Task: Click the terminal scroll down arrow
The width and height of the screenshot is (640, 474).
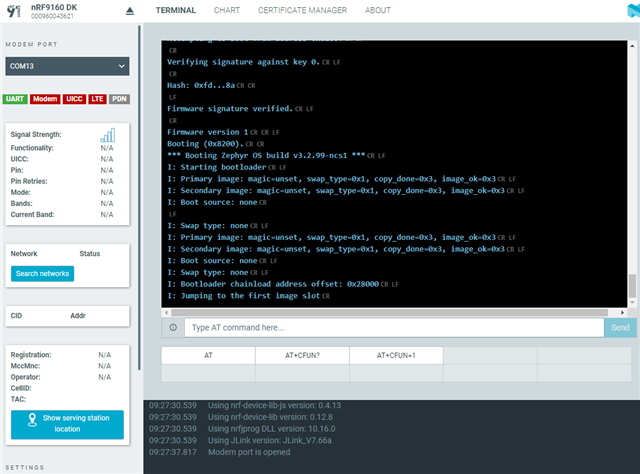Action: pos(632,303)
